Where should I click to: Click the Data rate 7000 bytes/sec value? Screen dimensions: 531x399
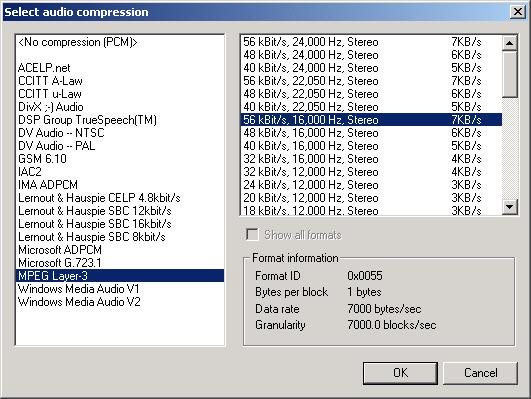384,309
